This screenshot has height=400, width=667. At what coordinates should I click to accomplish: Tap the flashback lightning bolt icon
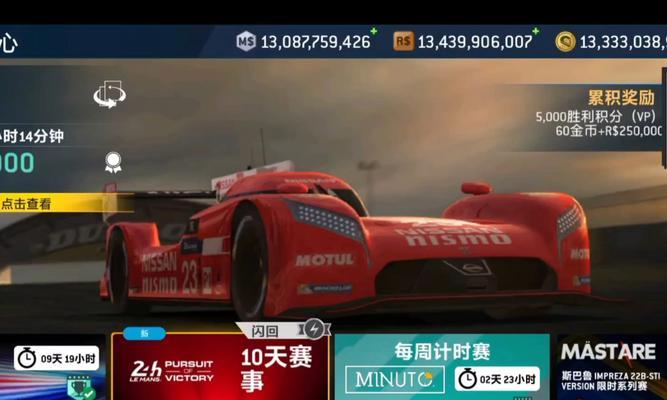314,329
